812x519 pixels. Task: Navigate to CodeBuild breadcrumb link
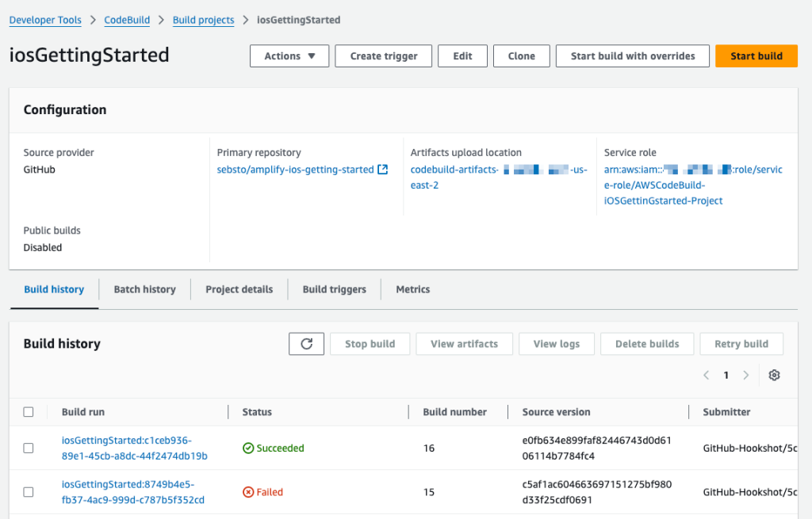[x=127, y=20]
